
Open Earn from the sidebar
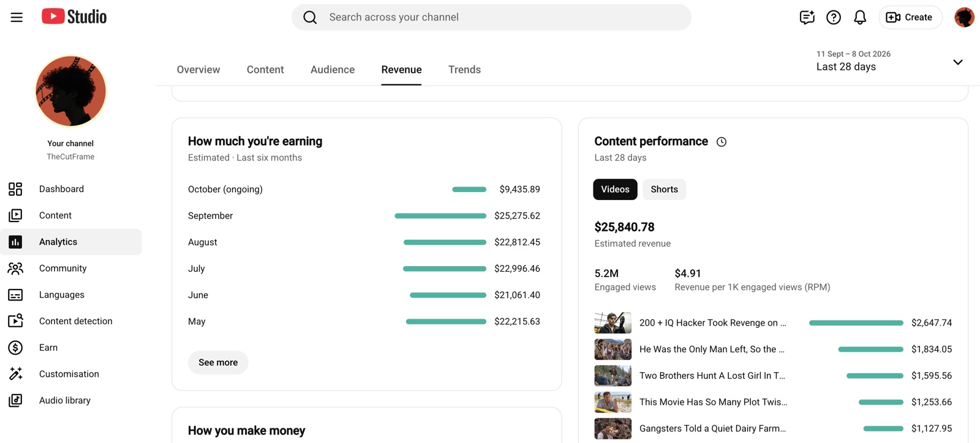[x=71, y=348]
